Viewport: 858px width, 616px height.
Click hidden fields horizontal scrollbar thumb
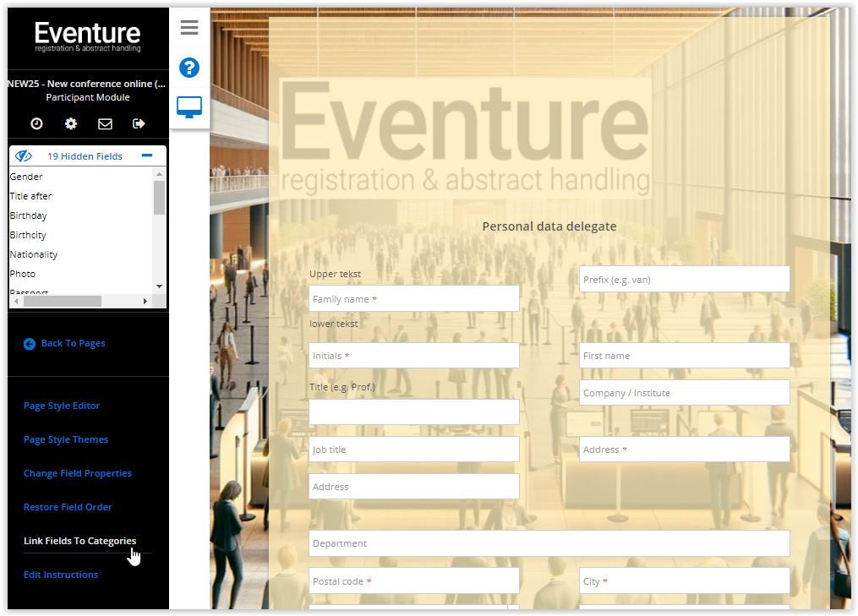point(63,302)
